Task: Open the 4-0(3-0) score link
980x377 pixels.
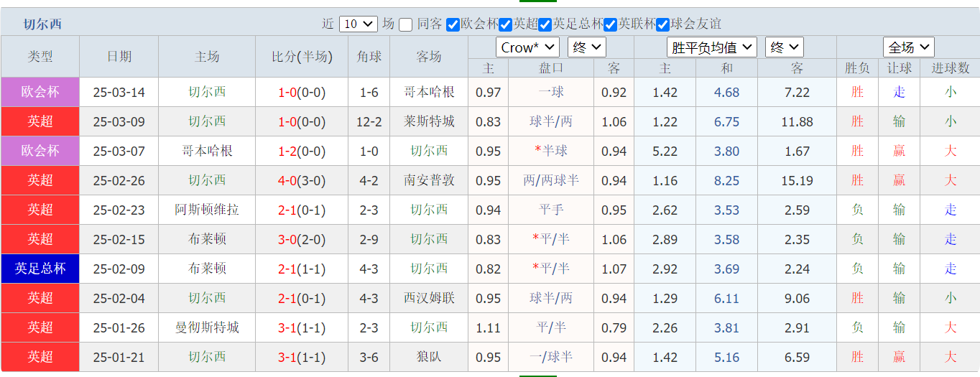Action: [x=302, y=180]
